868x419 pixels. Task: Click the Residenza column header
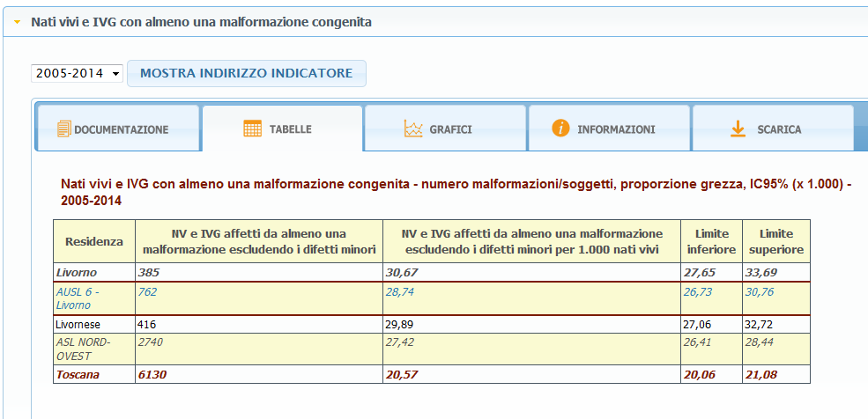[x=93, y=241]
